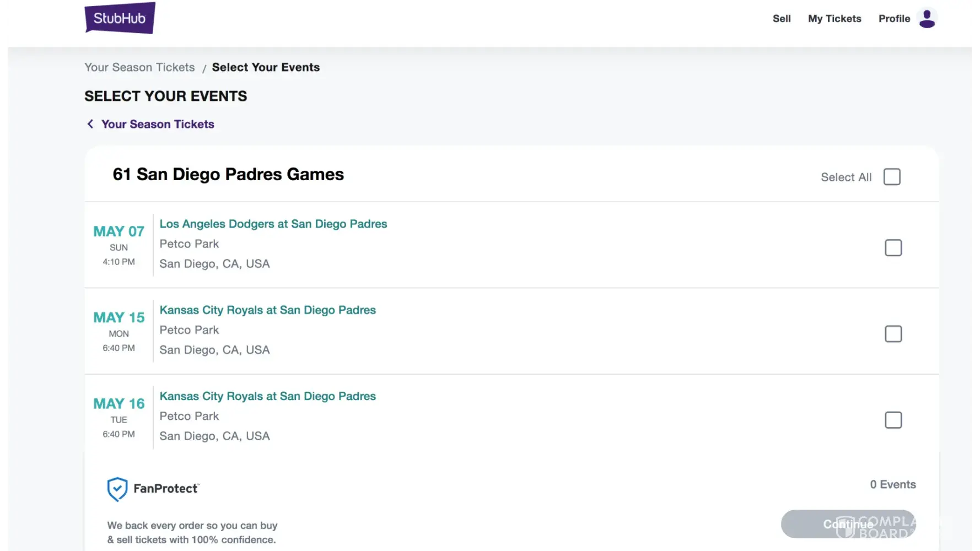Open the Profile menu
The image size is (980, 551).
[894, 19]
